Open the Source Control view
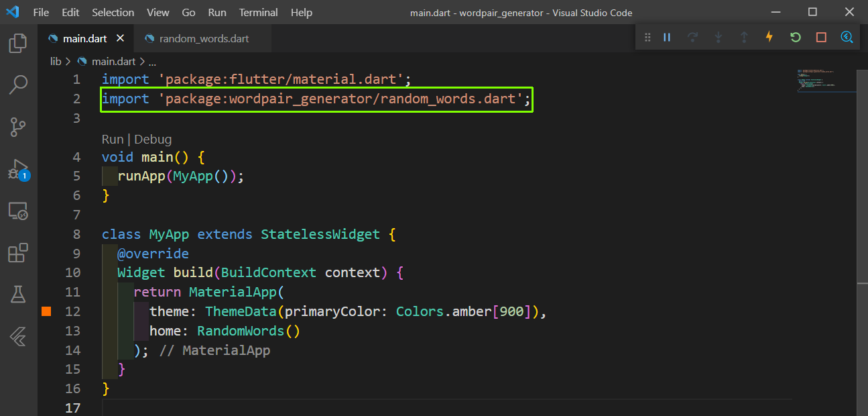 (18, 127)
